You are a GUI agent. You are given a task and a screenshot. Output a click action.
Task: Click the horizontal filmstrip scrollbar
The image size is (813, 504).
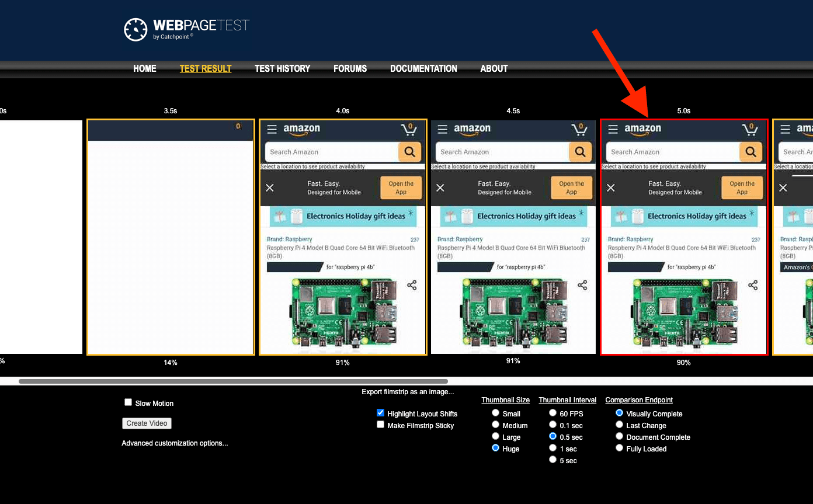click(x=233, y=381)
